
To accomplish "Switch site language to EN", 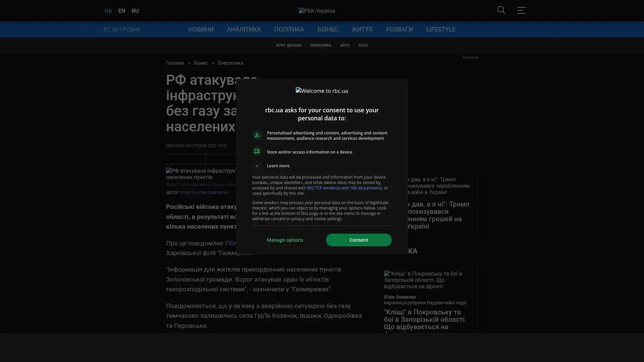I will [121, 11].
